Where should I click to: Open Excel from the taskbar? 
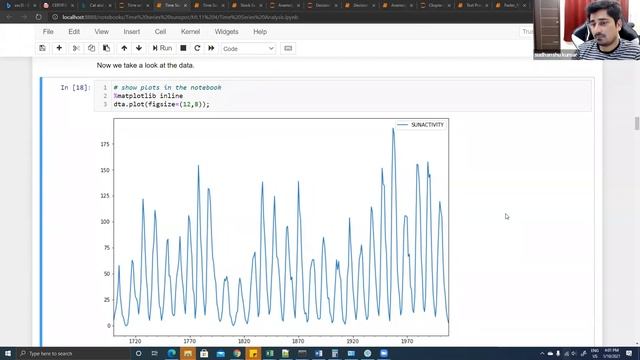(x=269, y=353)
